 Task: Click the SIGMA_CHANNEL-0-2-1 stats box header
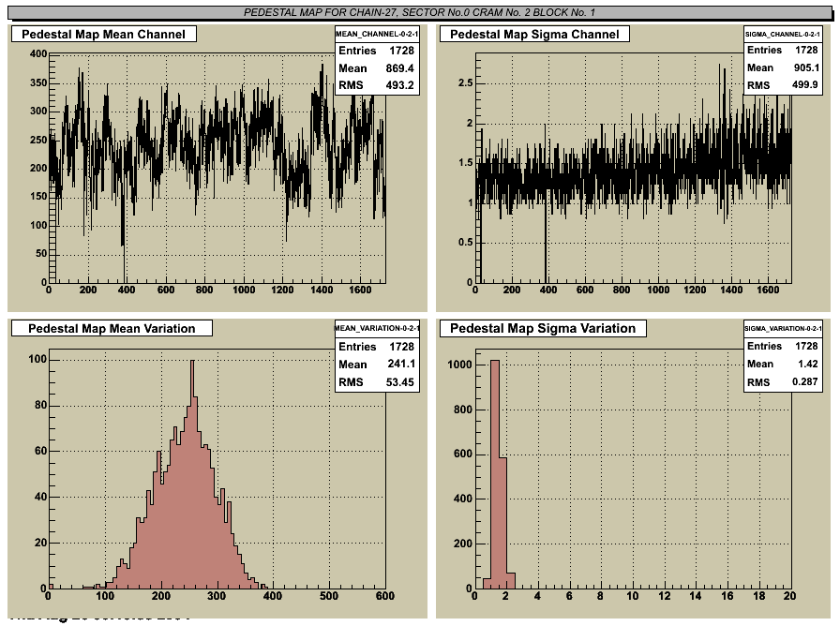coord(782,34)
